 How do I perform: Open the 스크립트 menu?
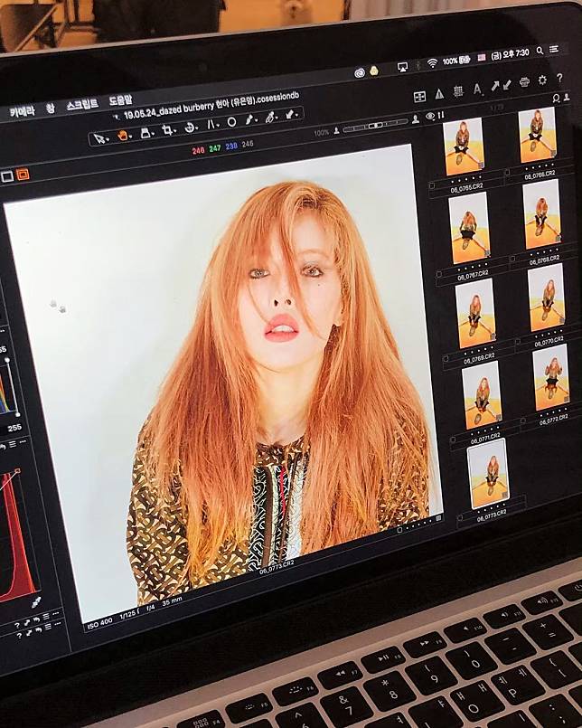(x=85, y=106)
